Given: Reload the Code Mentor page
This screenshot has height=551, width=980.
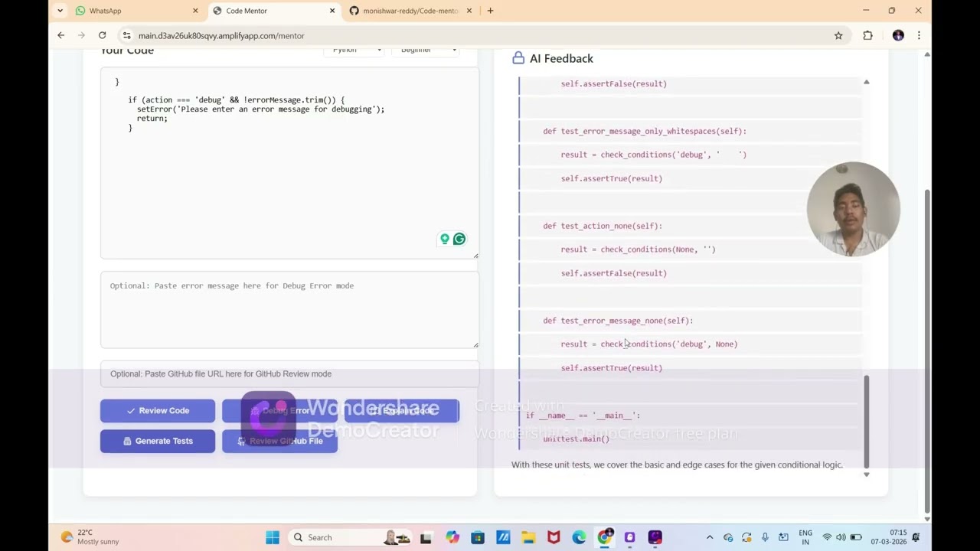Looking at the screenshot, I should (102, 35).
